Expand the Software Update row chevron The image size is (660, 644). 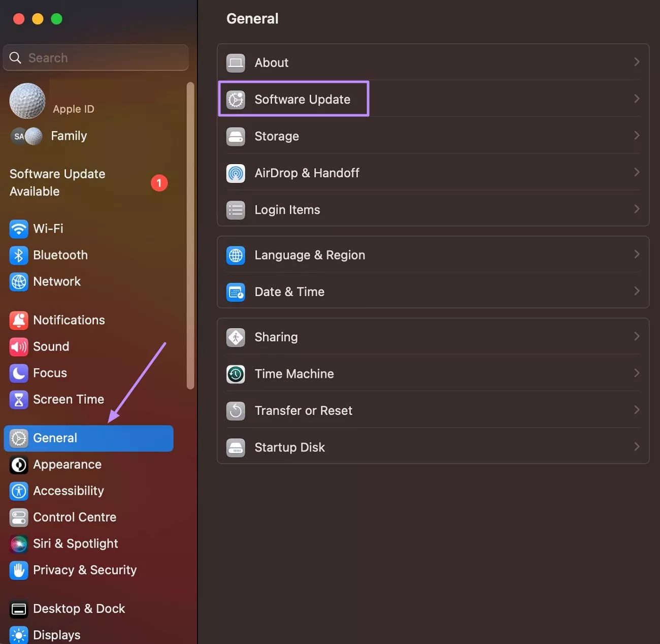[x=637, y=99]
